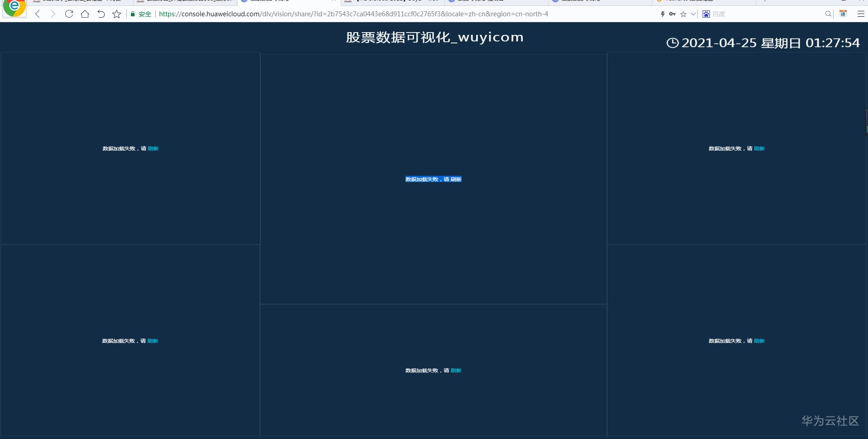Bookmark this page with the address bar star

[x=683, y=14]
